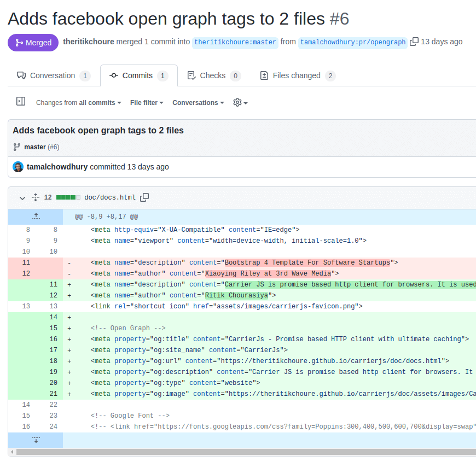Open the tamalchowdhury:pr/opengraph head branch link

(x=353, y=42)
